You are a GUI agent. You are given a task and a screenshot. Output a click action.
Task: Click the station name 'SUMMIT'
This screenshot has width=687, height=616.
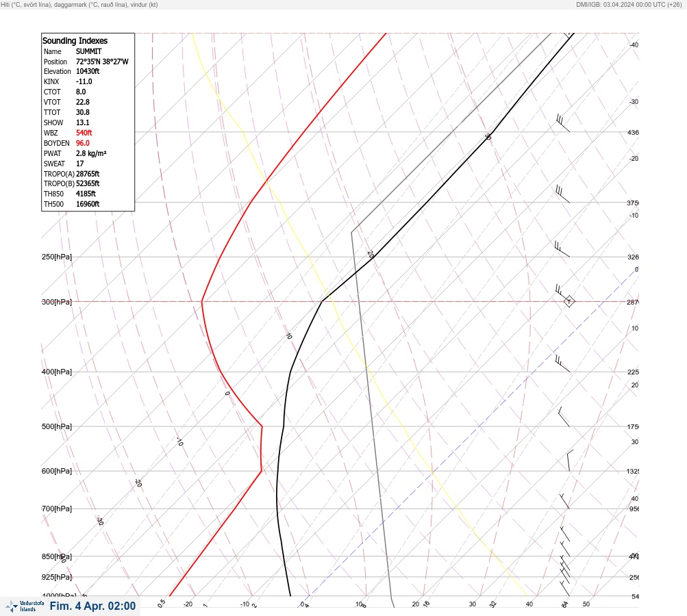[89, 51]
